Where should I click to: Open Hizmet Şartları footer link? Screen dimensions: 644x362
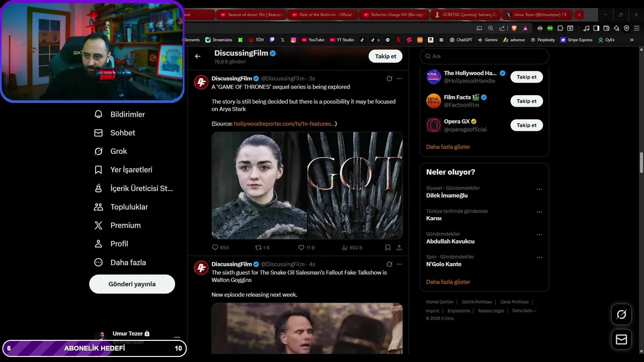tap(440, 302)
